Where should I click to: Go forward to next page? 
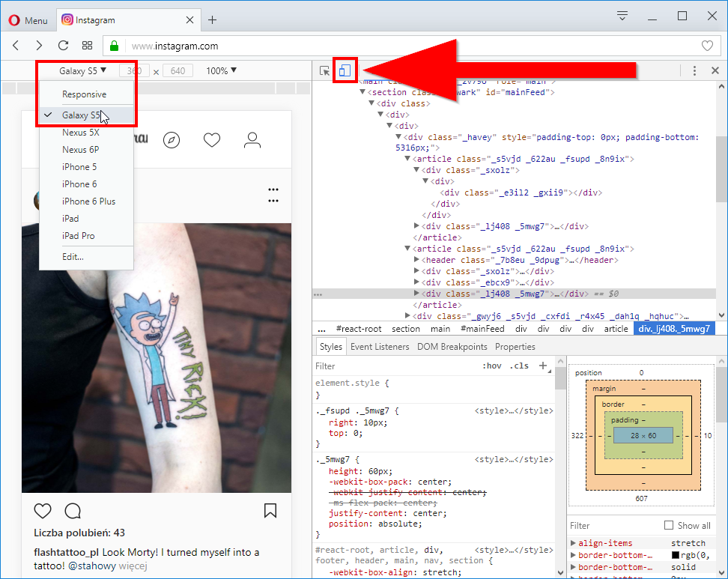click(x=39, y=46)
